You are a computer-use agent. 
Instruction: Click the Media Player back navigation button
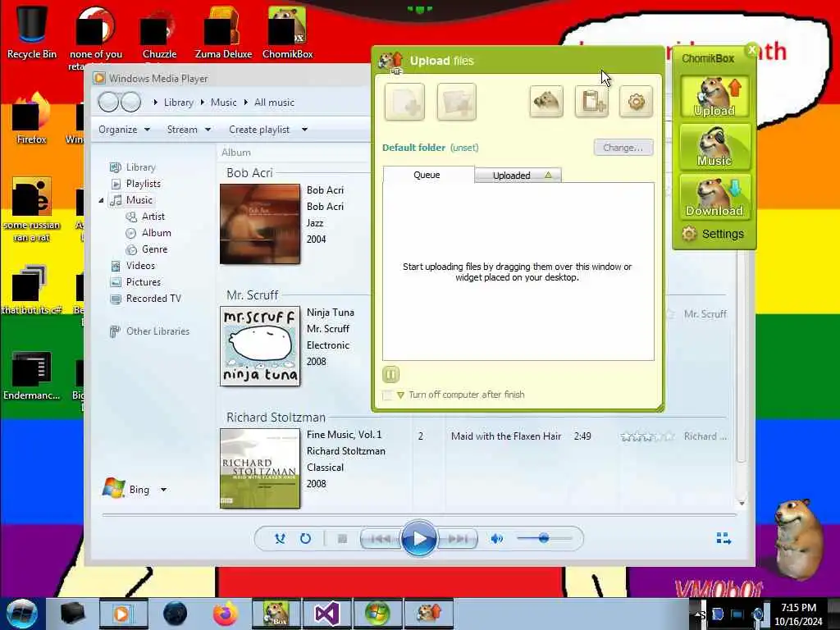(108, 102)
